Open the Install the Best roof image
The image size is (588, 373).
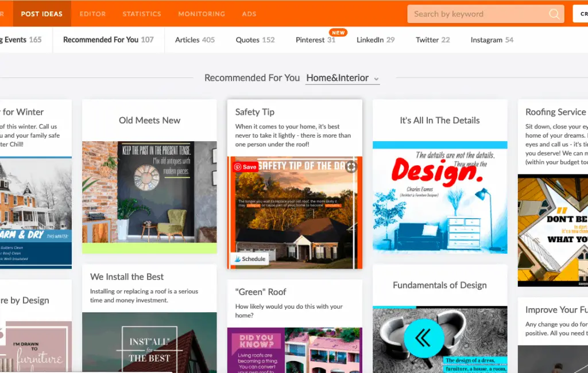coord(149,343)
